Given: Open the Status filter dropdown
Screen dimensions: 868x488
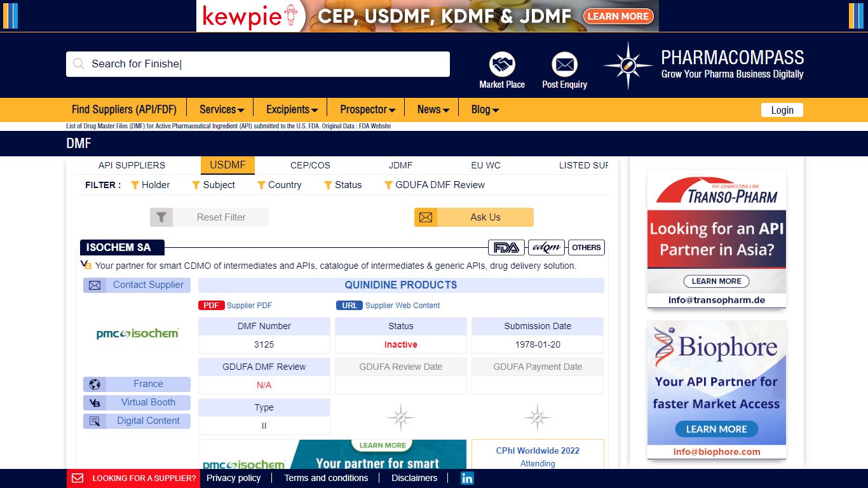Looking at the screenshot, I should (x=342, y=185).
